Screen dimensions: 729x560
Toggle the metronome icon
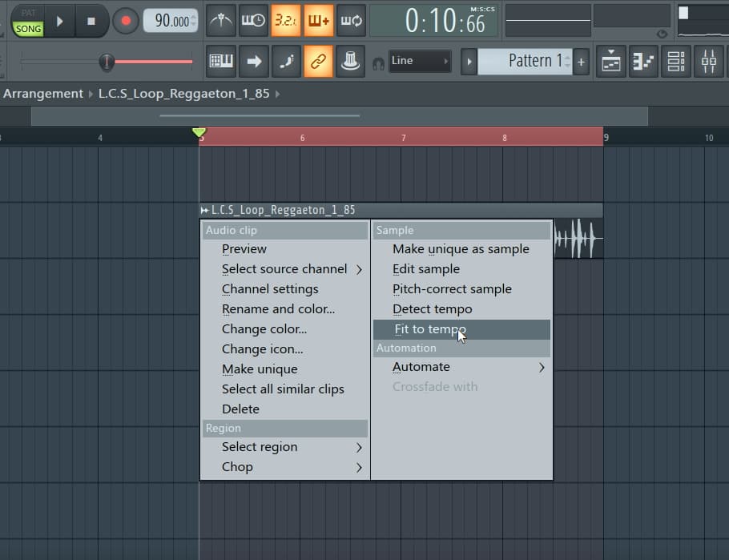220,21
